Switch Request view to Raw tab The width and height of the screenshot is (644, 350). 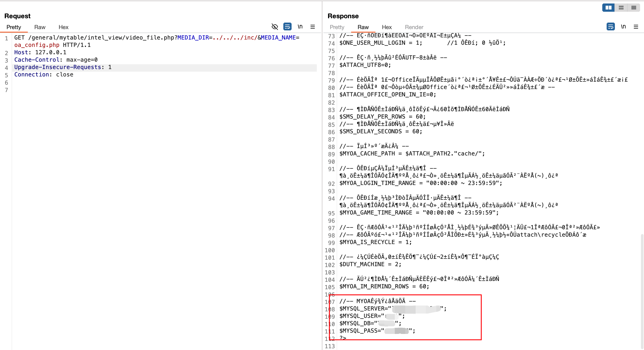pos(40,27)
